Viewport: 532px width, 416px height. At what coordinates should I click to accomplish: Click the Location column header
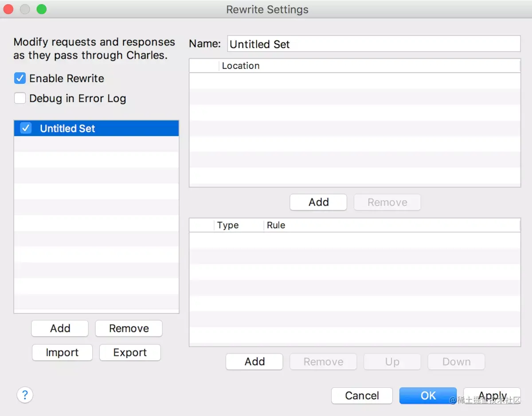click(370, 66)
